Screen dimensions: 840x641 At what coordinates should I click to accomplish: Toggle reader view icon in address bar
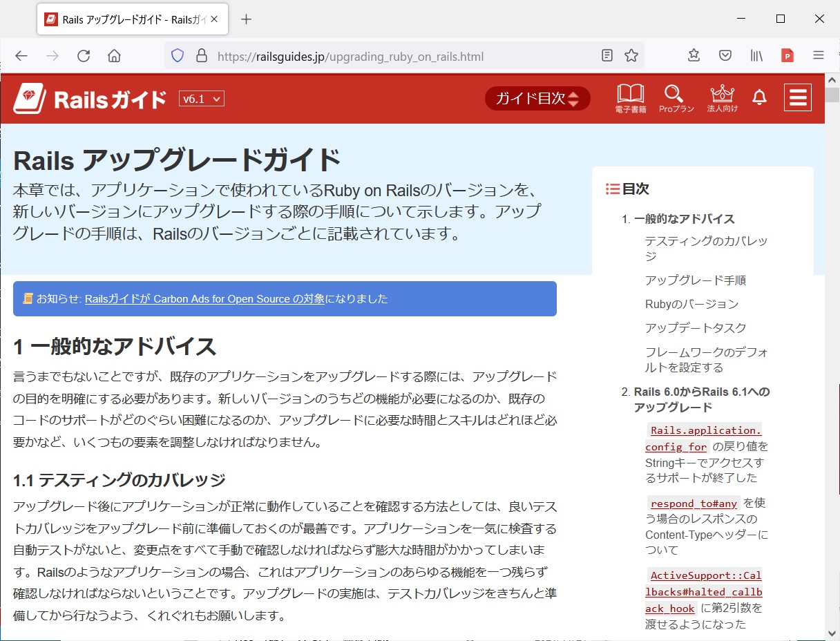(607, 56)
